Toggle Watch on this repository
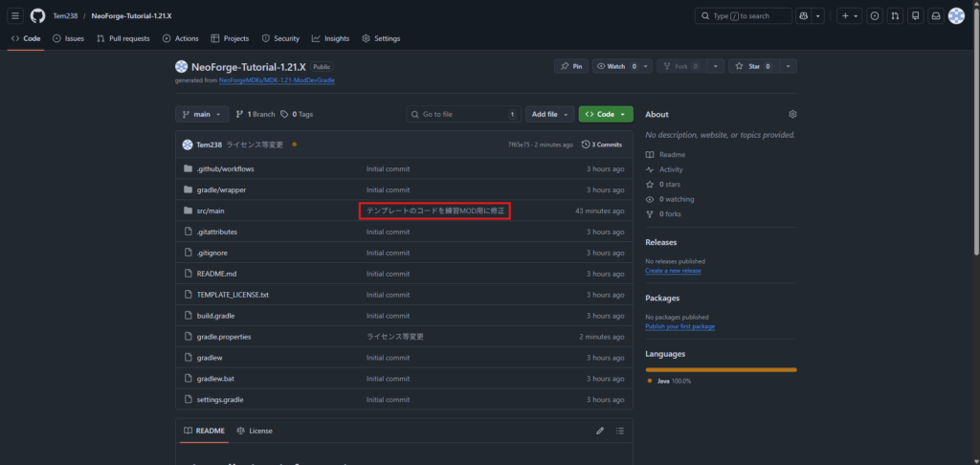The width and height of the screenshot is (980, 465). point(612,66)
